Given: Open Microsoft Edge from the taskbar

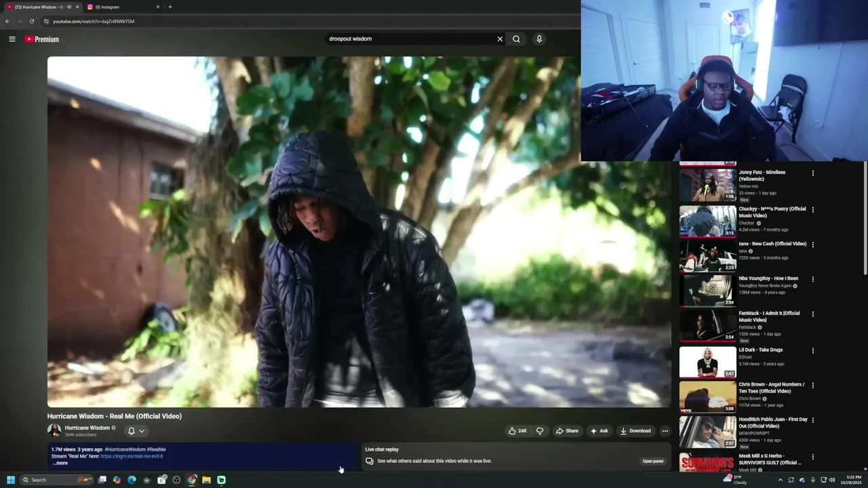Looking at the screenshot, I should coord(132,480).
